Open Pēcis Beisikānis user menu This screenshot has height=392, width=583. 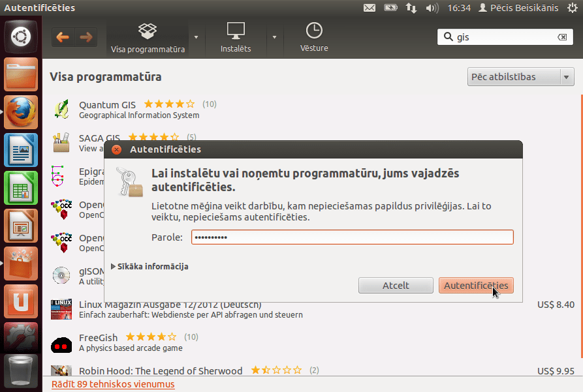(x=518, y=8)
